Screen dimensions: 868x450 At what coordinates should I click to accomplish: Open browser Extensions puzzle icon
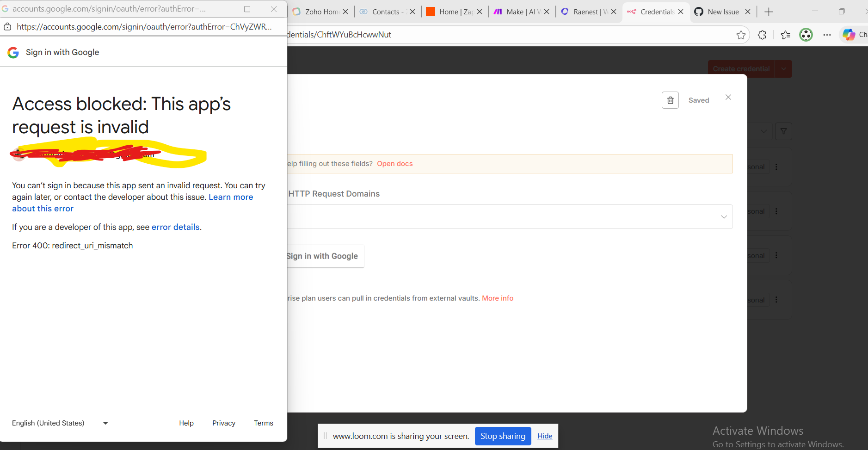tap(762, 35)
